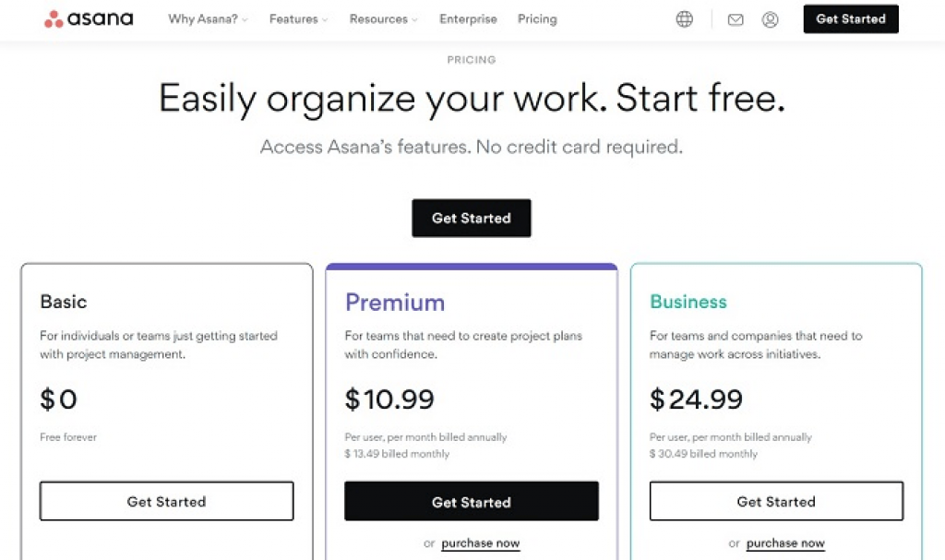
Task: Select Pricing in navigation bar
Action: tap(537, 19)
